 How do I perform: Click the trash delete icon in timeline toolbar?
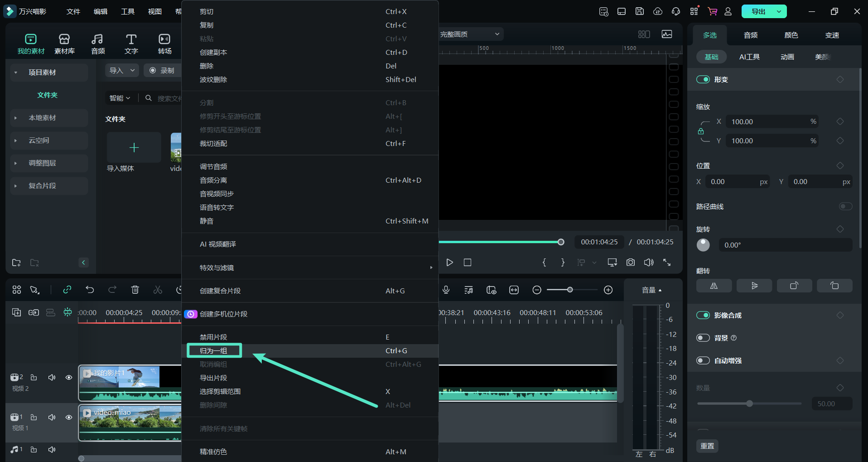[135, 290]
